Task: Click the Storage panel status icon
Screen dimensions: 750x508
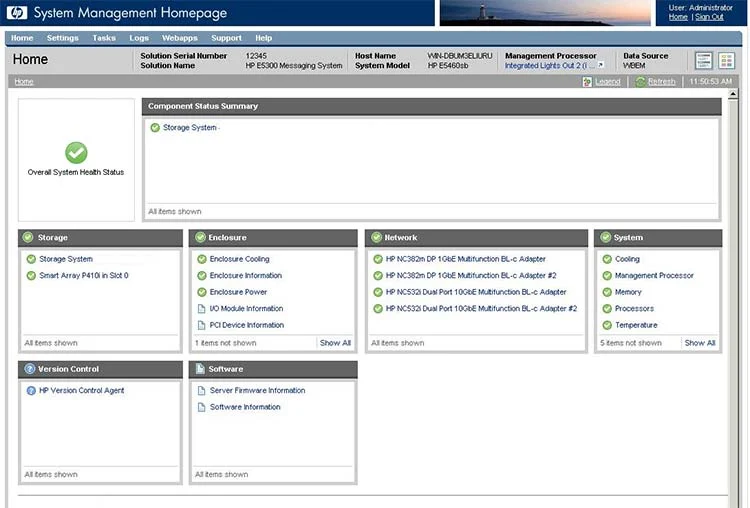Action: [x=28, y=237]
